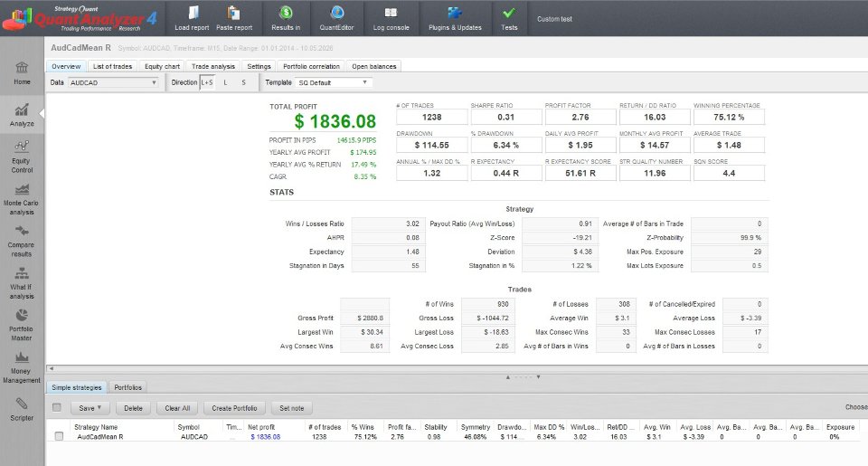This screenshot has width=868, height=466.
Task: Select the Z-Score -19.21 value
Action: (x=560, y=238)
